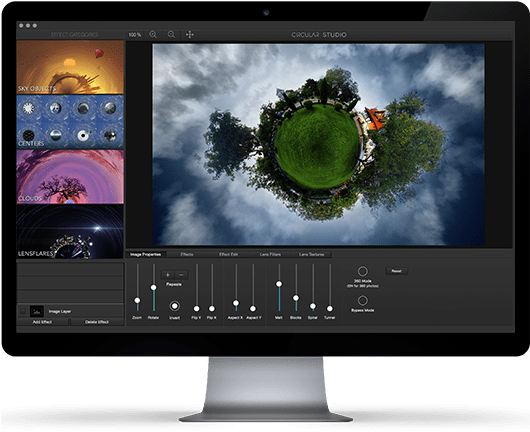Open the Lens Filters tab
This screenshot has width=530, height=432.
click(270, 254)
